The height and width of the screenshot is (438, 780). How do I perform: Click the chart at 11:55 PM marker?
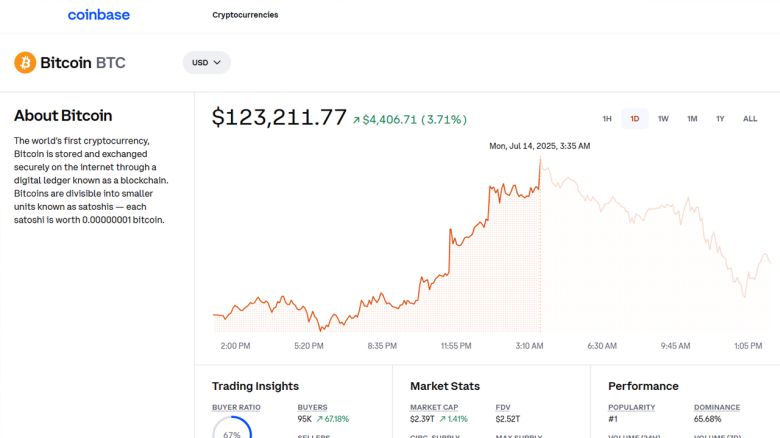coord(455,345)
